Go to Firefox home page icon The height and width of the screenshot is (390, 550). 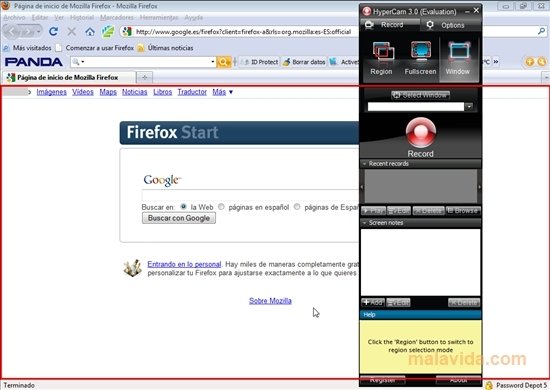pyautogui.click(x=90, y=32)
